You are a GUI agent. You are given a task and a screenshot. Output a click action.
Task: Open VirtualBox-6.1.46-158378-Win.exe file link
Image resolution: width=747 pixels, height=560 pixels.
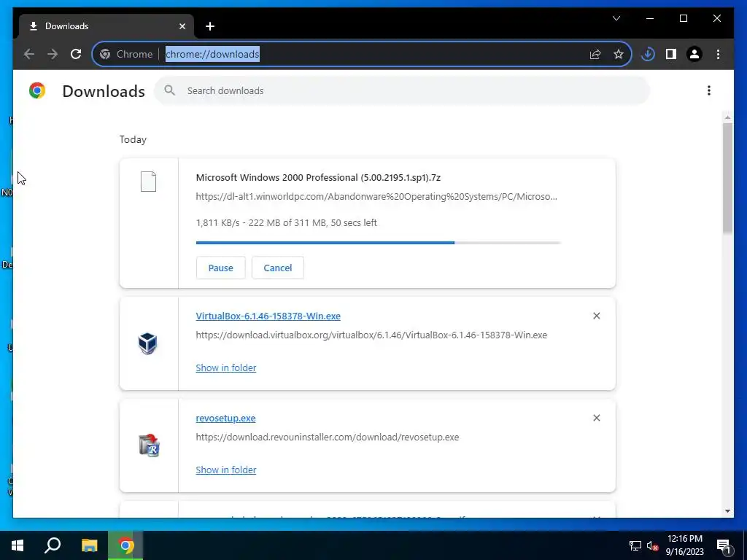[x=268, y=316]
